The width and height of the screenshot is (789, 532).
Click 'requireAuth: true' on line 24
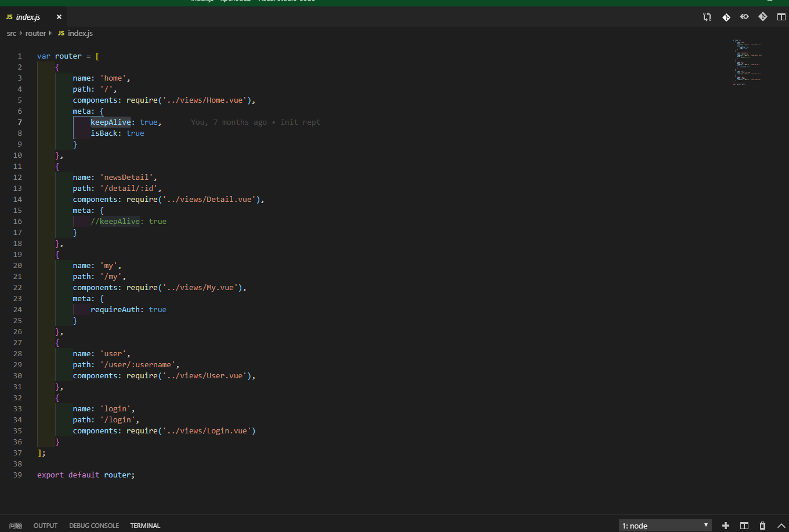pos(128,310)
